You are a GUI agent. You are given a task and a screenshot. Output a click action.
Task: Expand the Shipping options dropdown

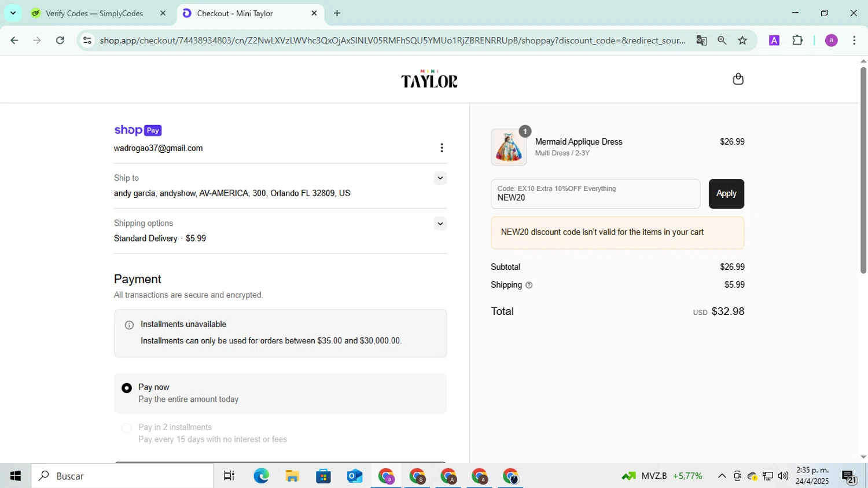click(x=440, y=223)
